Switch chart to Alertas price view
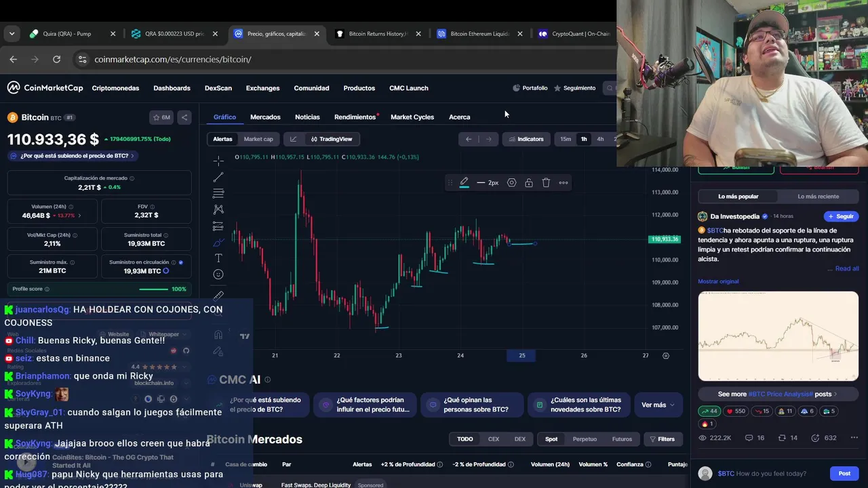 (x=222, y=139)
